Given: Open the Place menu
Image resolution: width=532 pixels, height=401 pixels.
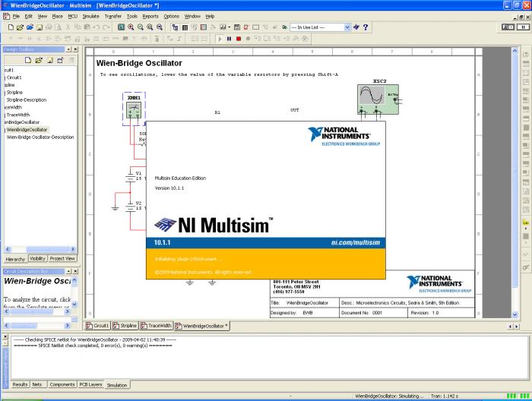Looking at the screenshot, I should coord(57,16).
